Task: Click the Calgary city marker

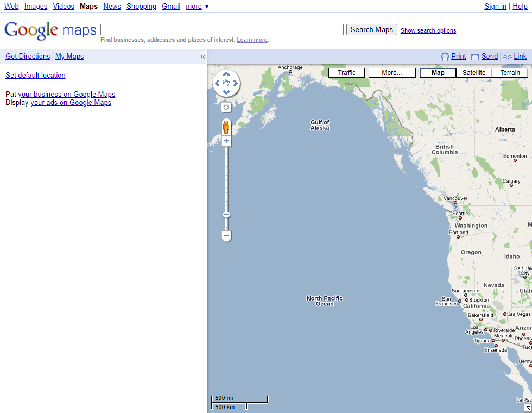Action: 511,185
